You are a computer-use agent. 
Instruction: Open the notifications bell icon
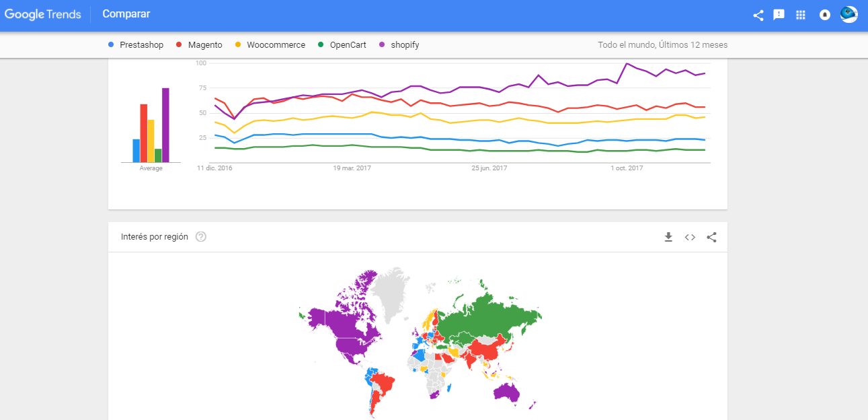point(824,15)
